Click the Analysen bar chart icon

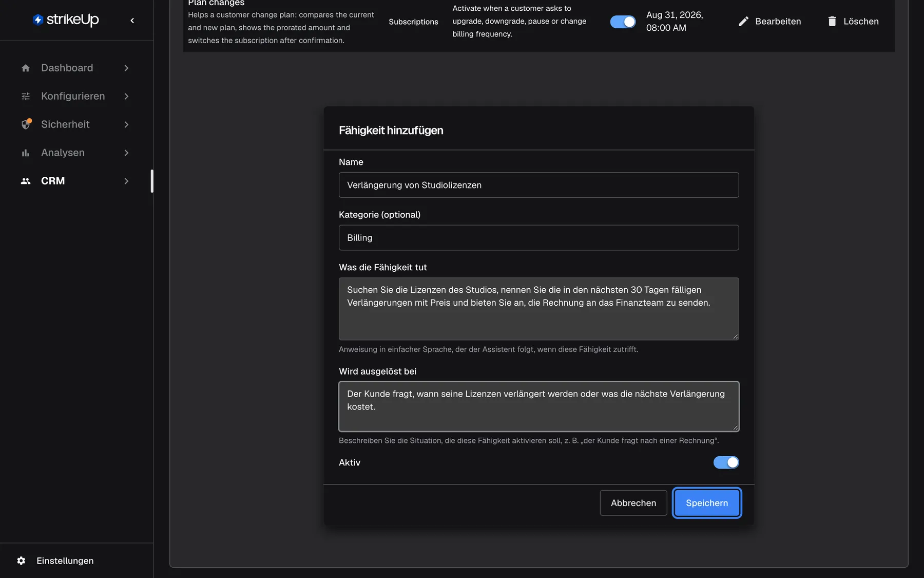[26, 153]
